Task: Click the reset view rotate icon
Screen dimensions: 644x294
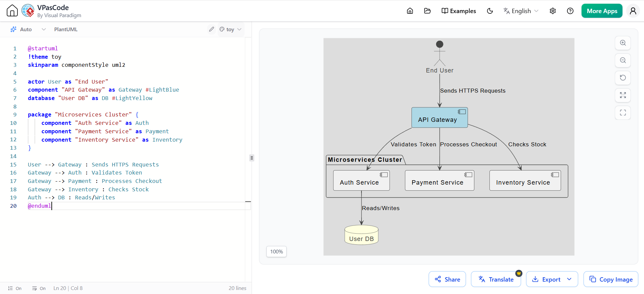Action: tap(623, 78)
